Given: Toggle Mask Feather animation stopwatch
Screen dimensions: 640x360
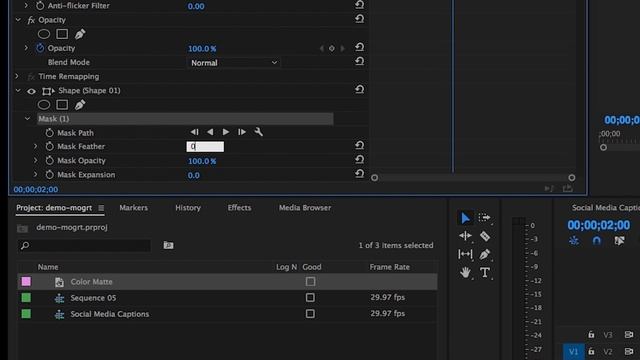Looking at the screenshot, I should 49,146.
